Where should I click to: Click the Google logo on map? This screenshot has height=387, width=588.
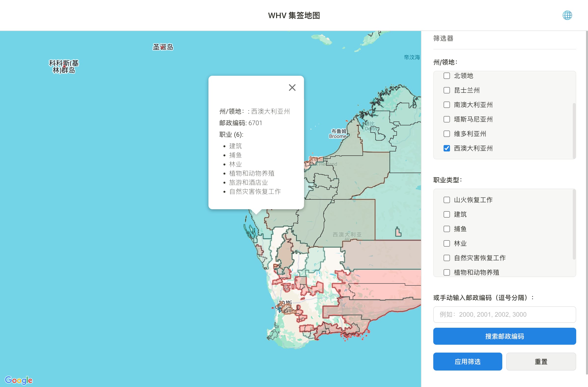[x=19, y=380]
